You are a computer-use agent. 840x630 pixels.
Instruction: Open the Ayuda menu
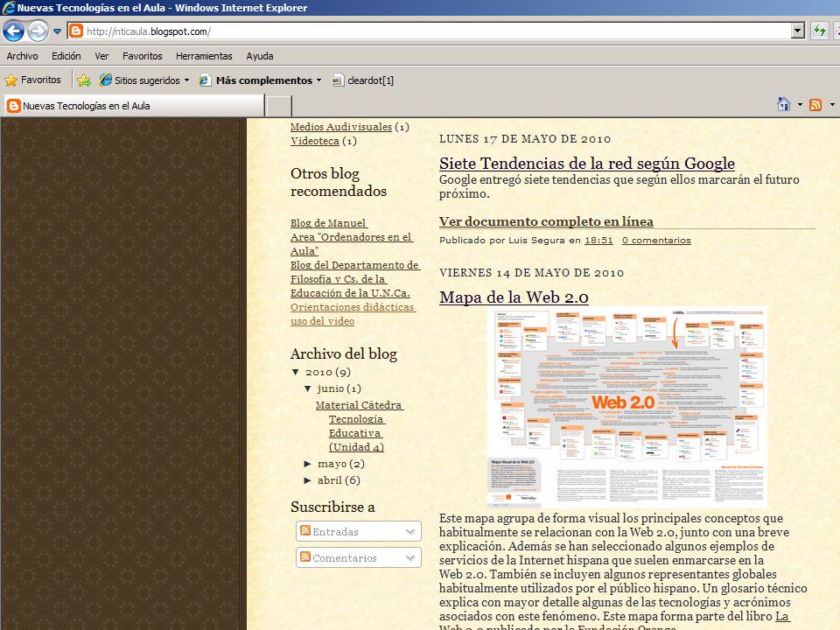[x=259, y=56]
